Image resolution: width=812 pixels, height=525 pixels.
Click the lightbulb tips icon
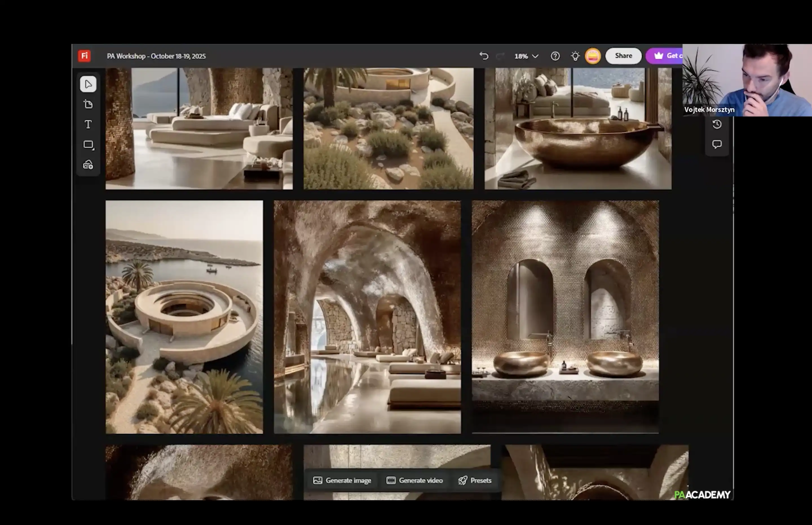point(575,56)
